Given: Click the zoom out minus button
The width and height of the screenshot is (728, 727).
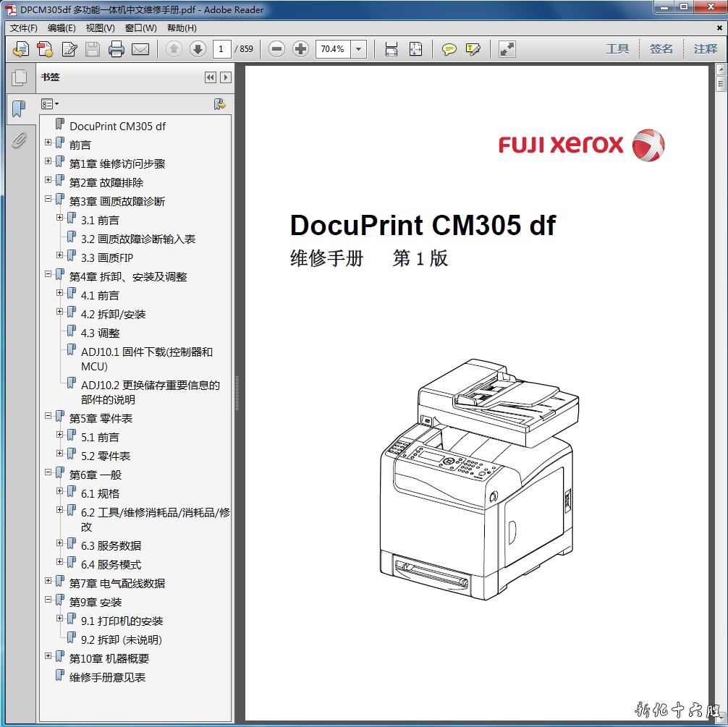Looking at the screenshot, I should click(x=276, y=49).
